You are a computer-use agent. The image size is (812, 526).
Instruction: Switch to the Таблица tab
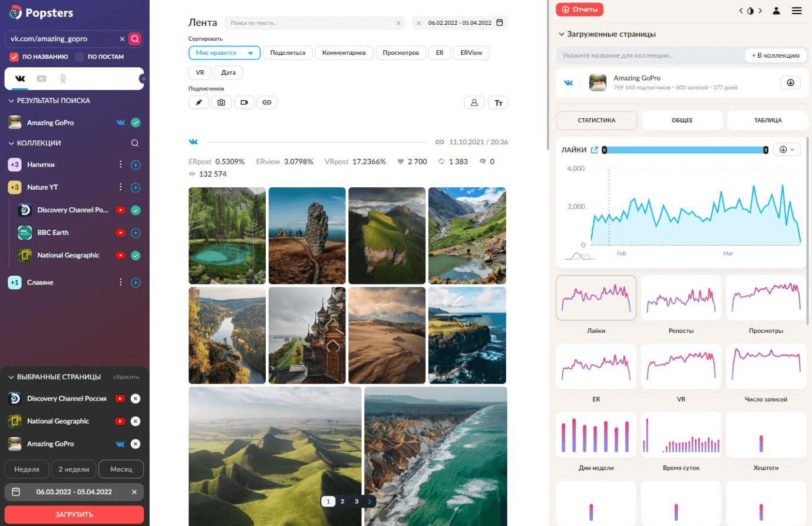tap(767, 120)
